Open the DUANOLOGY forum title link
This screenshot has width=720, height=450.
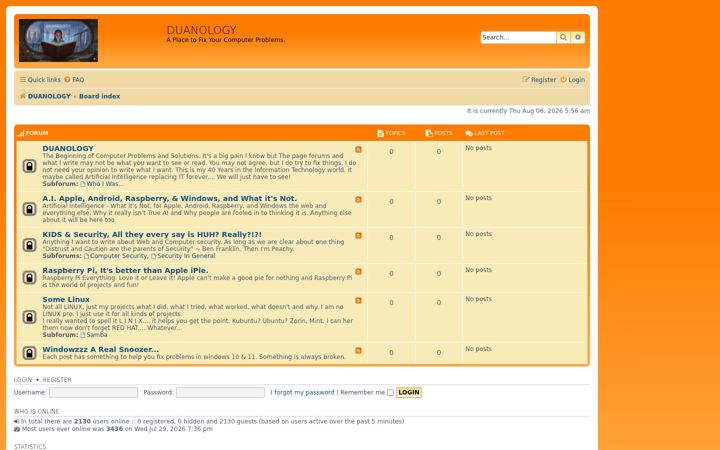pyautogui.click(x=68, y=148)
